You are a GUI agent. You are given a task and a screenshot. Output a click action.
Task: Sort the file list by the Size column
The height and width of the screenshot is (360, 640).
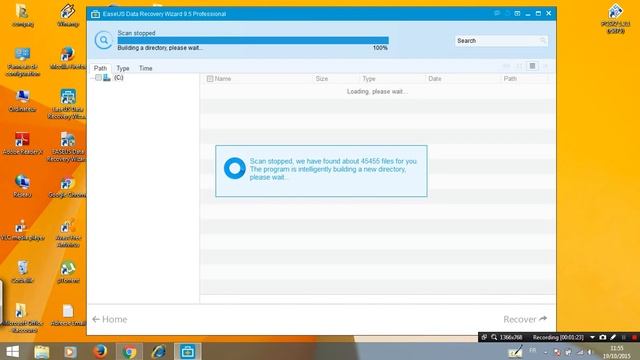[x=322, y=79]
